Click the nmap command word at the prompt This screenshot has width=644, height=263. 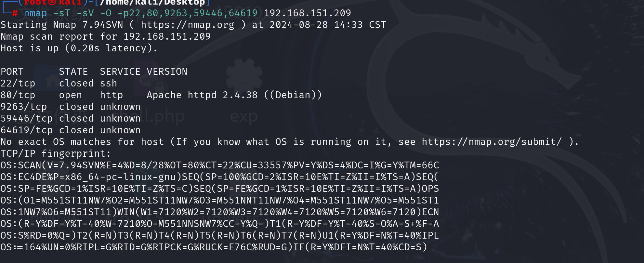click(35, 13)
